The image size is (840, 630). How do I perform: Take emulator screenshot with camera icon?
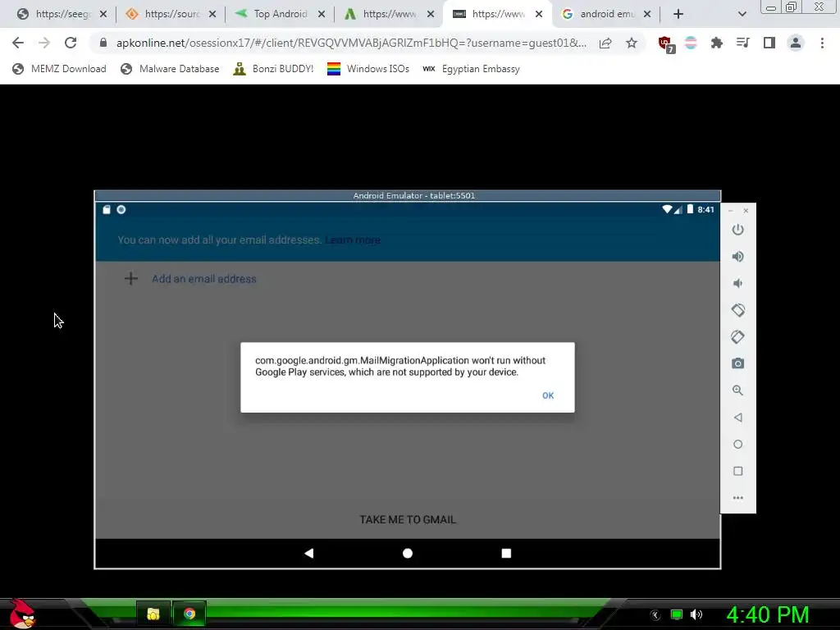point(737,363)
